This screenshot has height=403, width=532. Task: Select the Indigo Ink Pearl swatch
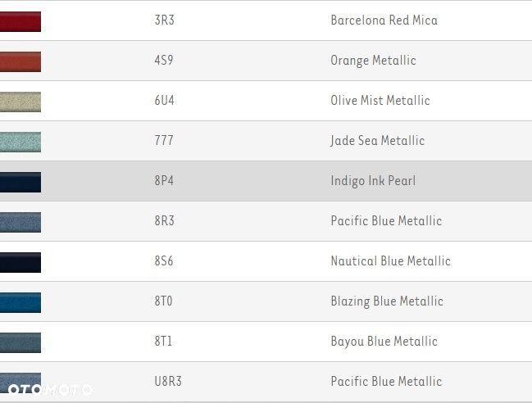20,182
